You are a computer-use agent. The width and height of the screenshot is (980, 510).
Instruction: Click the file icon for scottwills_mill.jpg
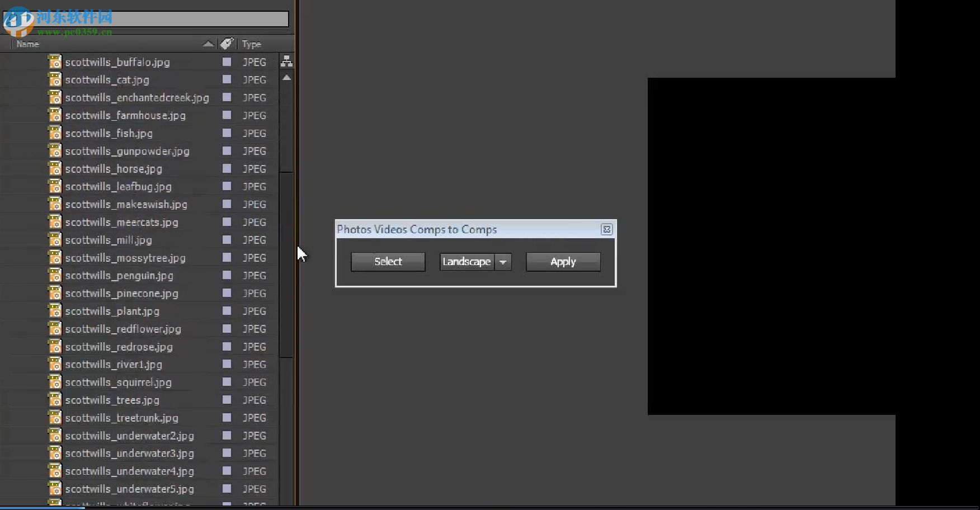coord(55,240)
